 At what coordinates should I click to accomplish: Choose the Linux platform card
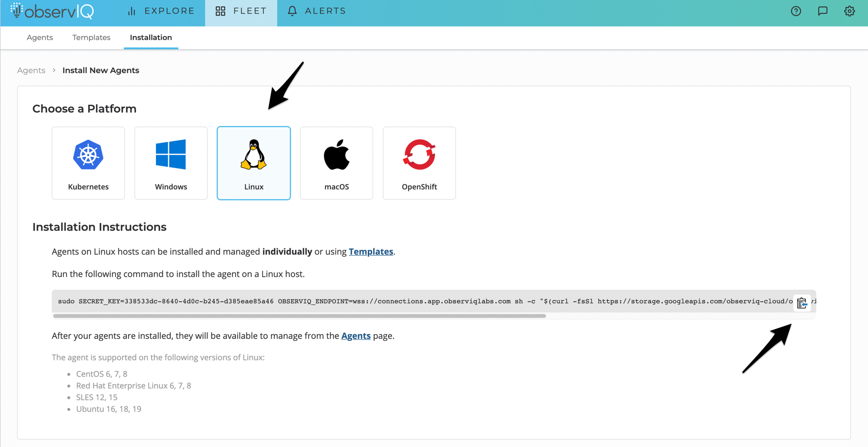254,163
